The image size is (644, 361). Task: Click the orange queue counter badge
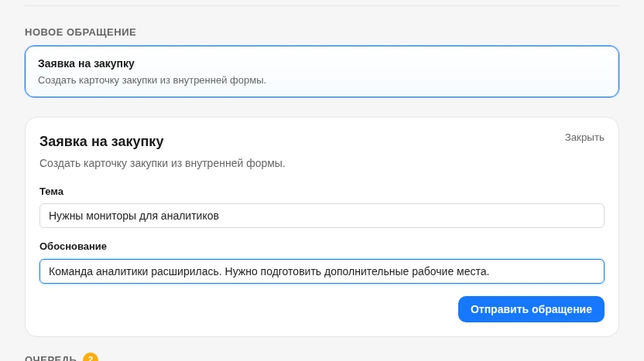(x=91, y=357)
